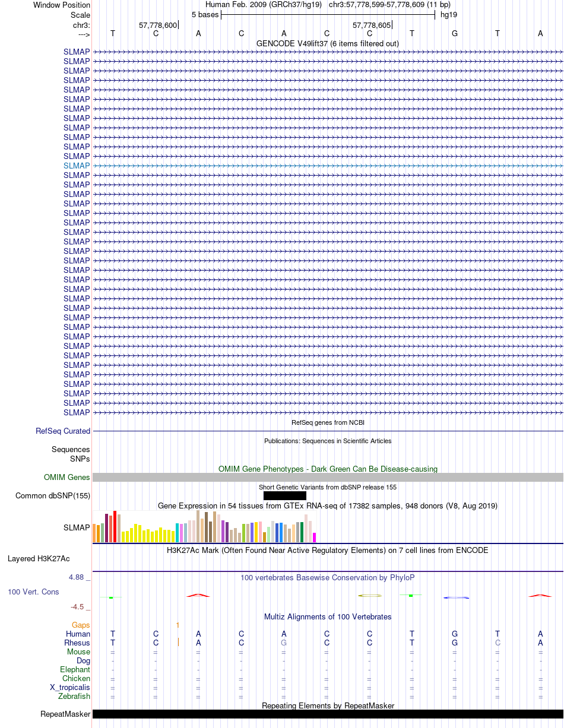Click the olive PhyloP conservation mark
Image resolution: width=564 pixels, height=728 pixels.
(x=369, y=595)
